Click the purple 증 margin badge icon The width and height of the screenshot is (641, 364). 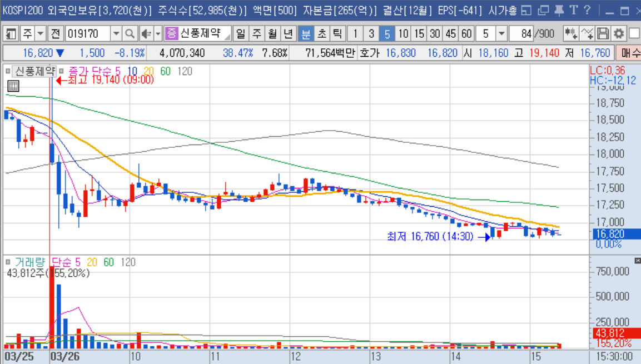coord(172,33)
